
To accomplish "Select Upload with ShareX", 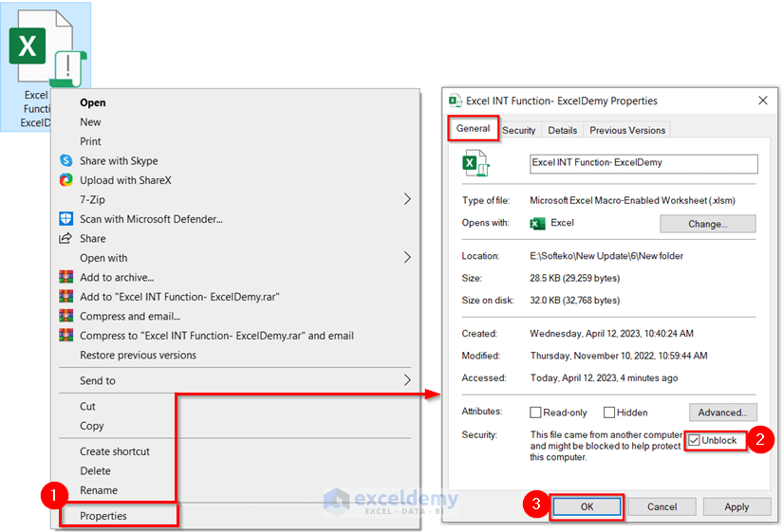I will tap(125, 180).
